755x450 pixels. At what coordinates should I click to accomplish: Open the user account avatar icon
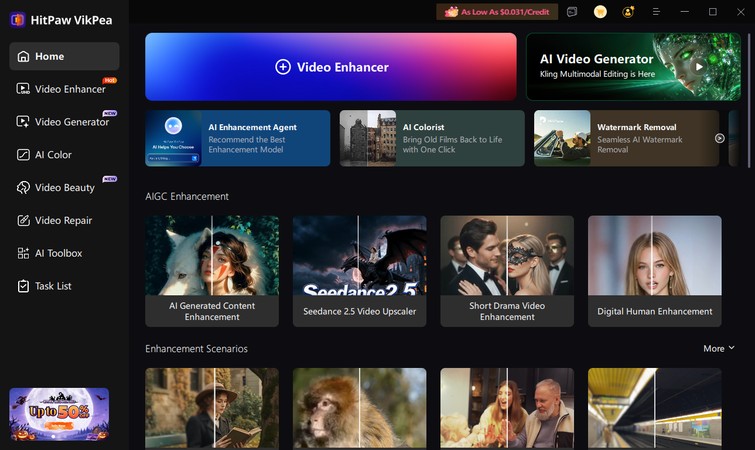pyautogui.click(x=628, y=12)
